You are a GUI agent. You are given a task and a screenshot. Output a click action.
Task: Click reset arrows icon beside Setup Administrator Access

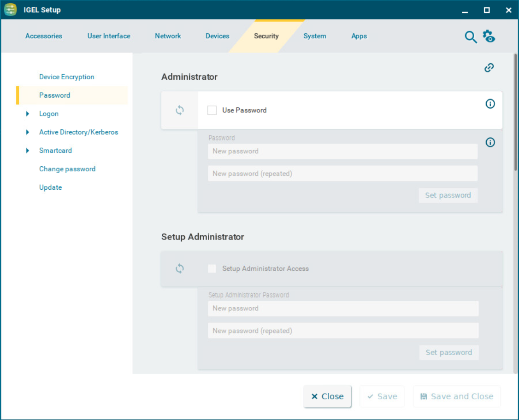(180, 268)
